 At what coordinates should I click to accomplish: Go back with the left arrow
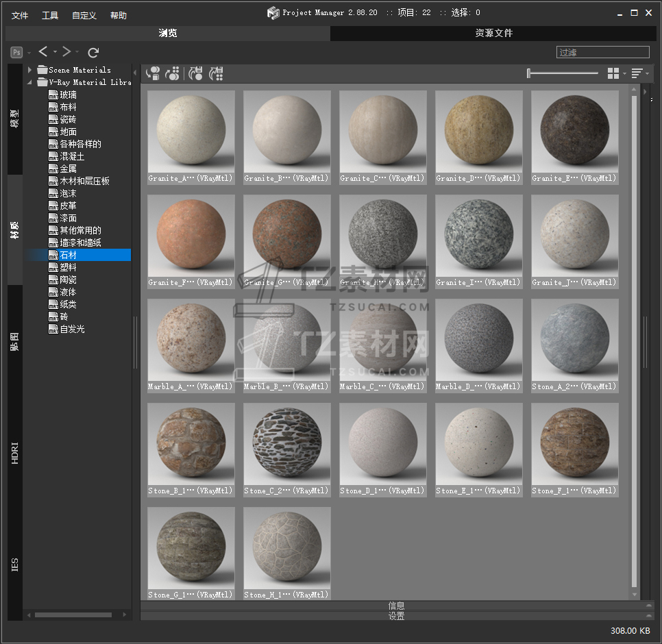[43, 52]
